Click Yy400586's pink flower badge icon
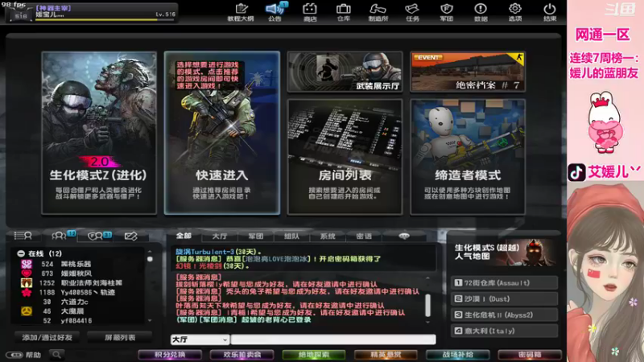The image size is (644, 362). (x=27, y=292)
